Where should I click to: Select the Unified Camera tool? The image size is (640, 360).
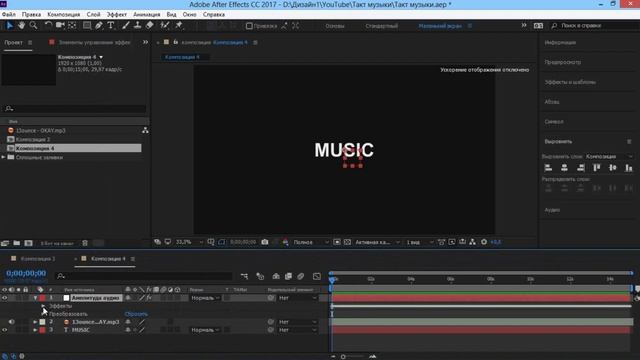[x=60, y=25]
